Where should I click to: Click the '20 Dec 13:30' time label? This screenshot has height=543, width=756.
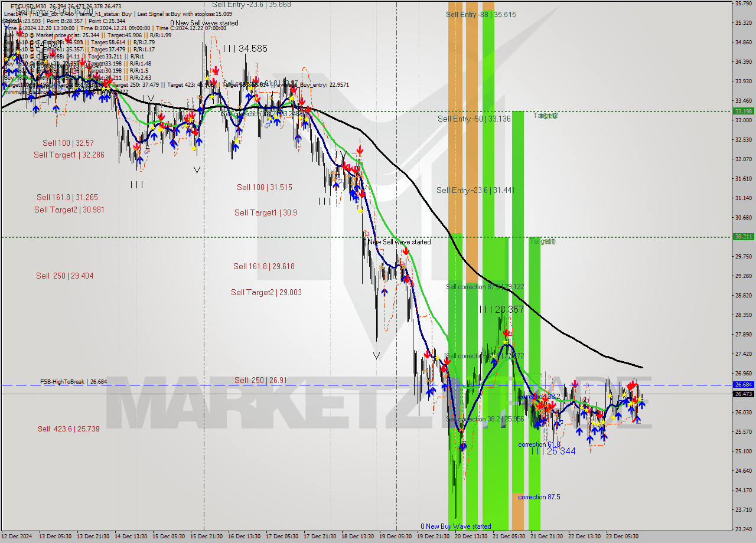coord(471,537)
